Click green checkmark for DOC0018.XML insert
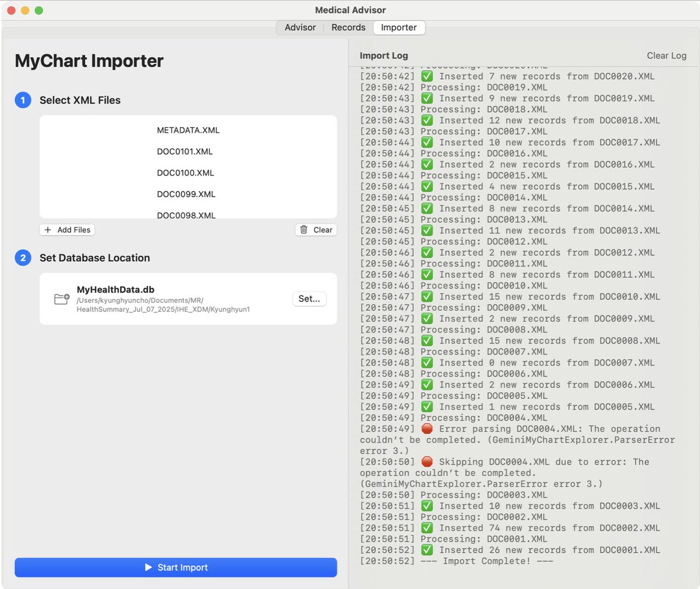The height and width of the screenshot is (589, 700). [x=427, y=121]
